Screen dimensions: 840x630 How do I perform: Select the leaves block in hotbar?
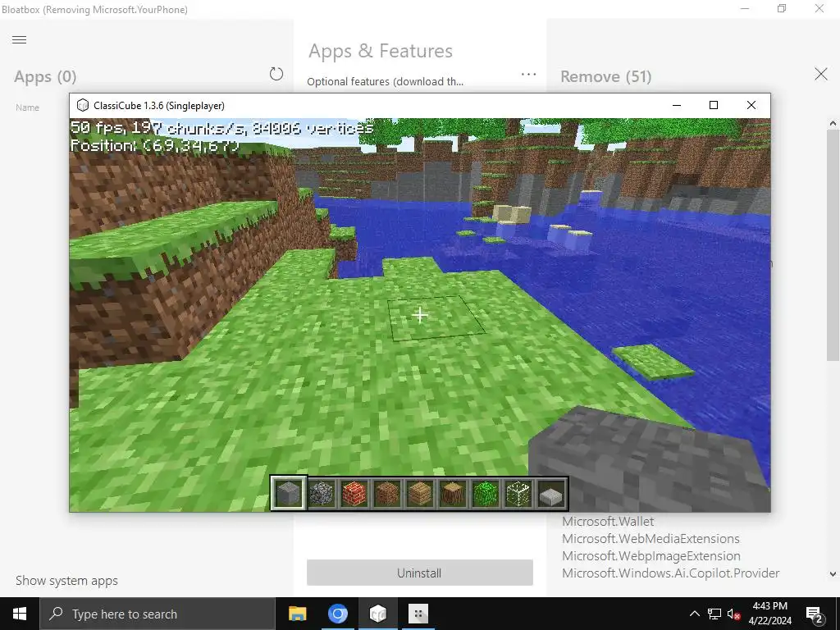tap(486, 493)
